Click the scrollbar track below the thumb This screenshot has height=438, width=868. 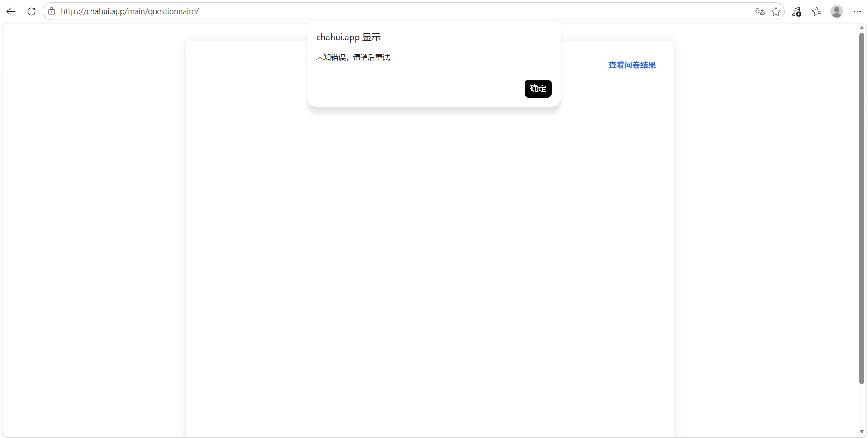pos(862,406)
